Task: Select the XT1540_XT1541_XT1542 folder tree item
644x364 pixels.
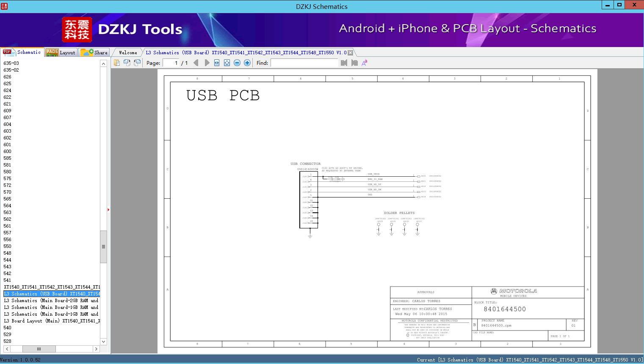Action: coord(52,287)
